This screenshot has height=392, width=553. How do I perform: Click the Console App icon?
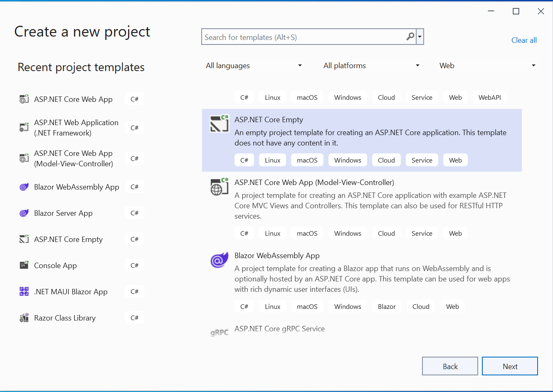(24, 265)
